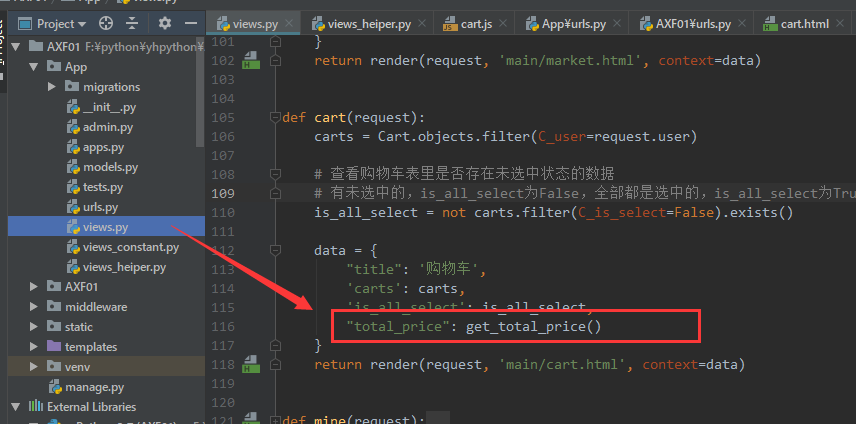Click the HTML gutter icon on line 118
856x424 pixels.
pos(251,364)
